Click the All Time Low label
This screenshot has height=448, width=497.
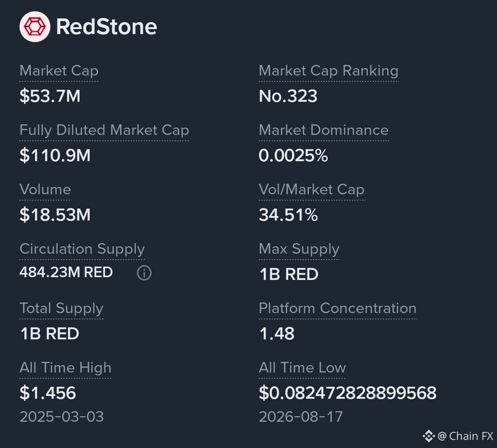302,368
